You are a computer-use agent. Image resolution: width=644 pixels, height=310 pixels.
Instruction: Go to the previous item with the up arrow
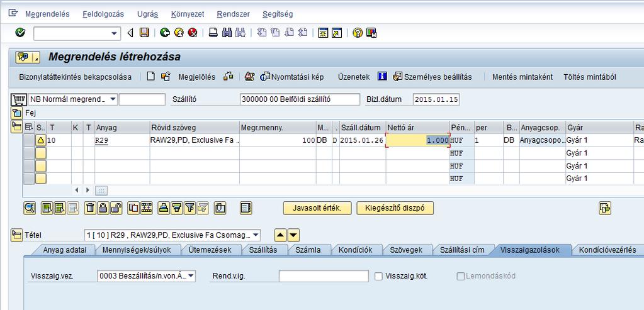tap(280, 235)
